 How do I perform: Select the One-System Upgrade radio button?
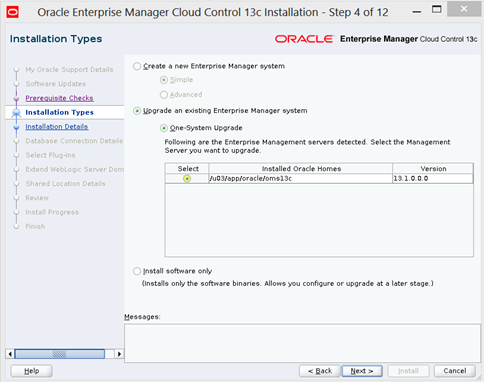coord(164,128)
